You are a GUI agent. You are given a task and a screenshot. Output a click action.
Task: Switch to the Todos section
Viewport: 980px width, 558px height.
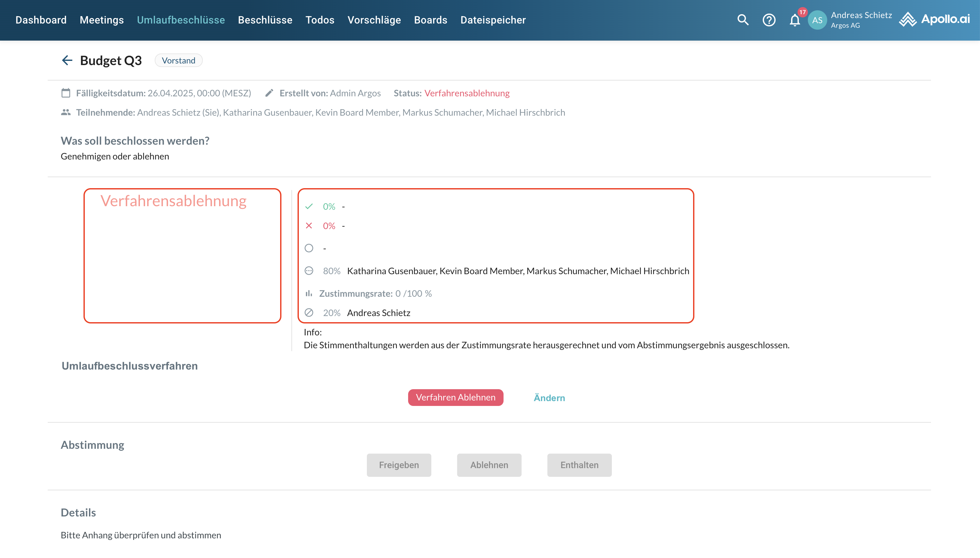click(x=320, y=20)
